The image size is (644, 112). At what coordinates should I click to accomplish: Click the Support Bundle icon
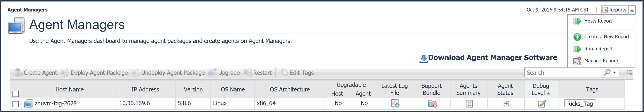(432, 104)
